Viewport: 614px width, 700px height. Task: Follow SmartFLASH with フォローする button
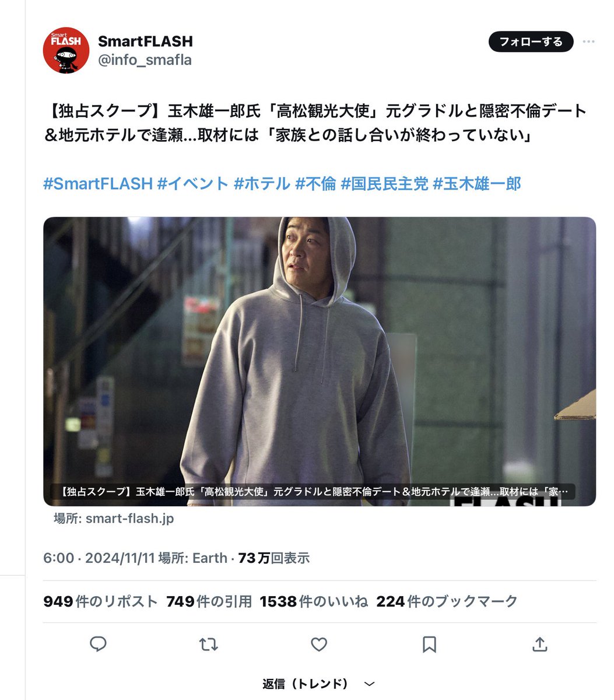tap(531, 42)
